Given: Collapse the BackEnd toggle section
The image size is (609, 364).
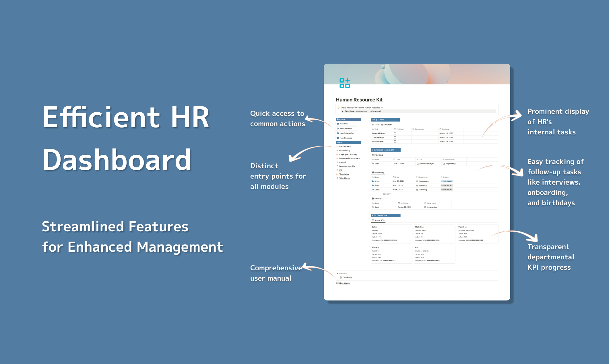Looking at the screenshot, I should 337,273.
